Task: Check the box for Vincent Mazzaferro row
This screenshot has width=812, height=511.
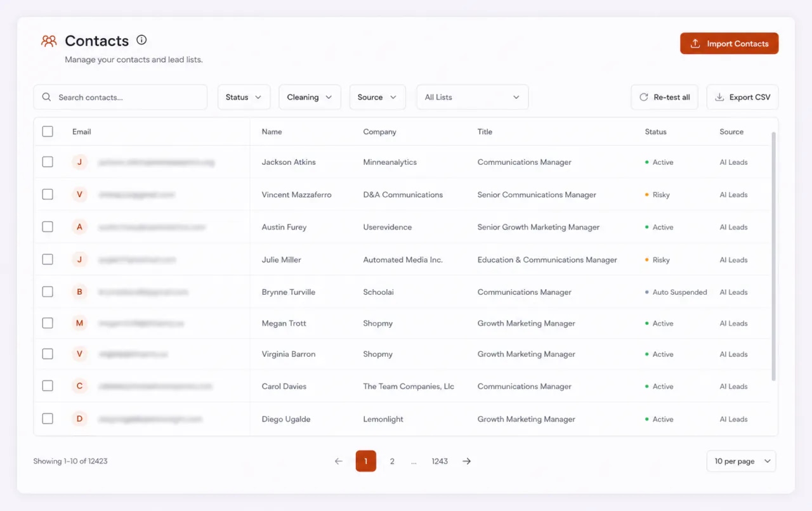Action: pos(48,194)
